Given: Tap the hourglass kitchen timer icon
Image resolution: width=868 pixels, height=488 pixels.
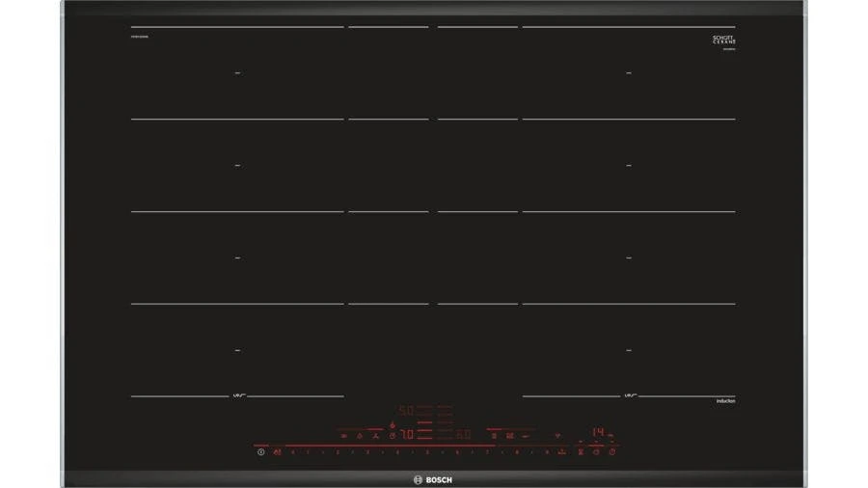Looking at the screenshot, I should (x=581, y=451).
